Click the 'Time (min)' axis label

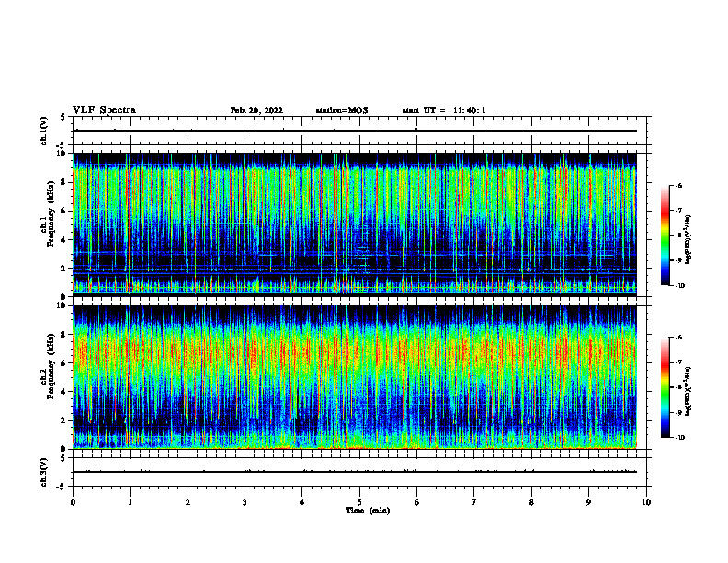[x=368, y=511]
